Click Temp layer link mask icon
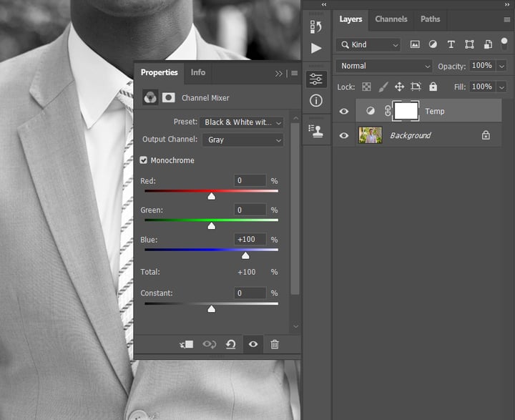515x420 pixels. (388, 111)
